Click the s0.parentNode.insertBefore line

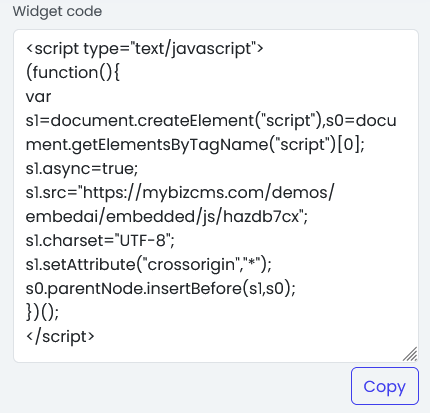click(161, 288)
